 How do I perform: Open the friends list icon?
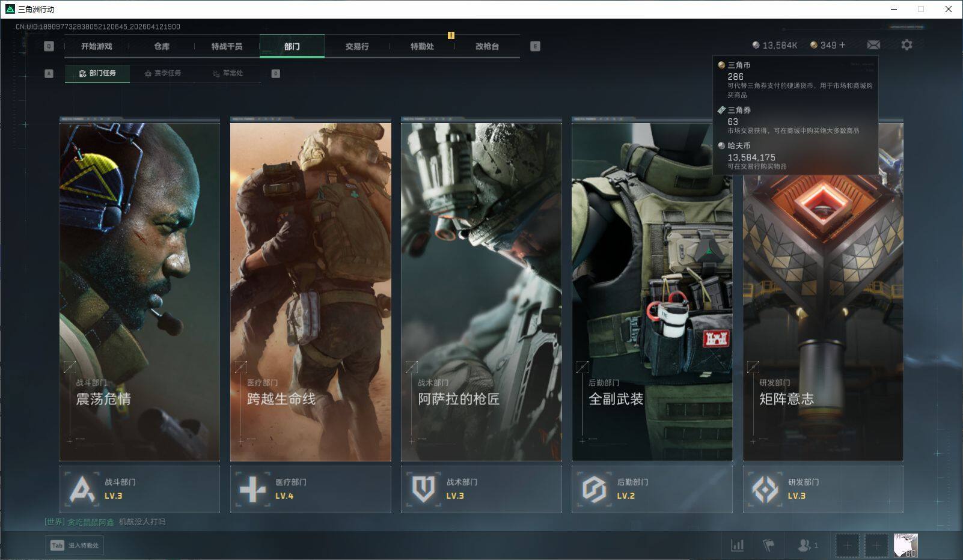click(x=807, y=546)
